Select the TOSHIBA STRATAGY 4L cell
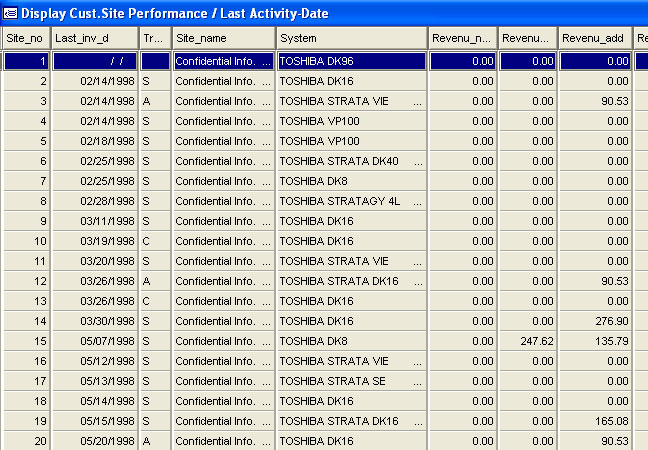The height and width of the screenshot is (450, 648). (x=352, y=201)
